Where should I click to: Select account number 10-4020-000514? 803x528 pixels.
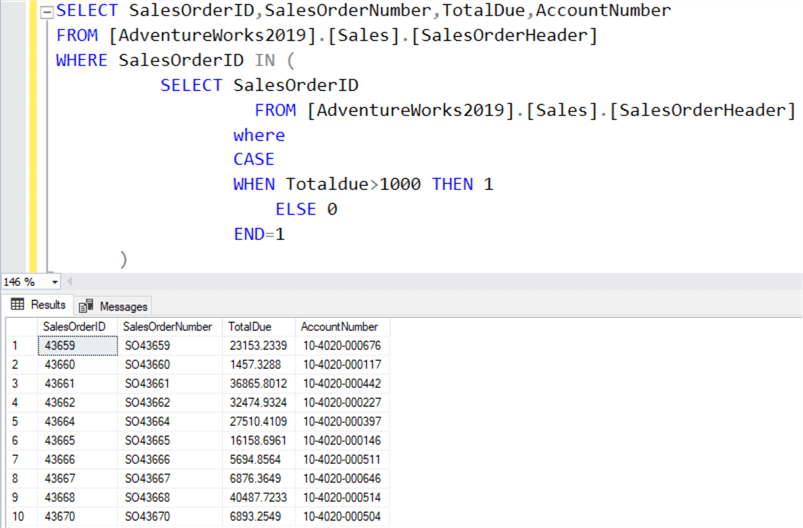coord(343,497)
